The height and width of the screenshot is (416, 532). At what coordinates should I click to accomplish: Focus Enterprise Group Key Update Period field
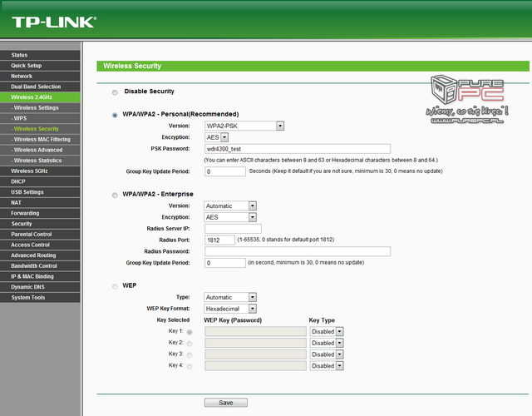point(225,263)
